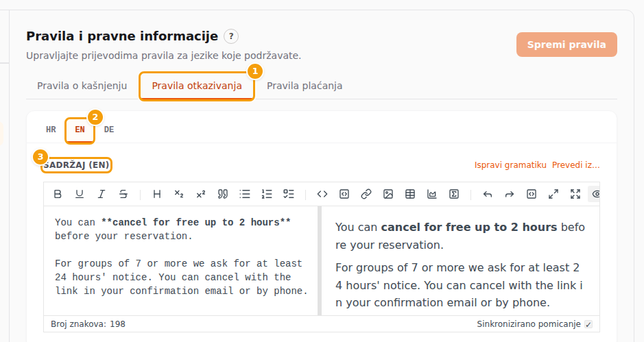The width and height of the screenshot is (644, 342).
Task: Redo the last edit
Action: [x=510, y=194]
